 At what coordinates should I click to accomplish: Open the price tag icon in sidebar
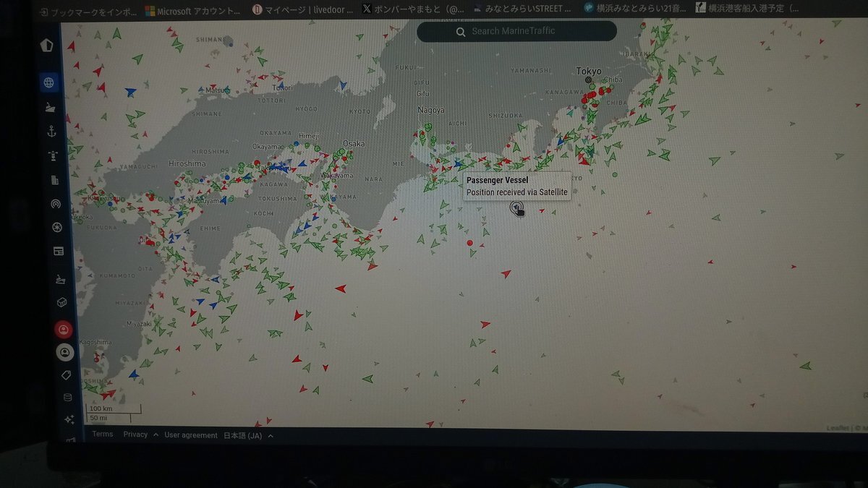(x=67, y=375)
